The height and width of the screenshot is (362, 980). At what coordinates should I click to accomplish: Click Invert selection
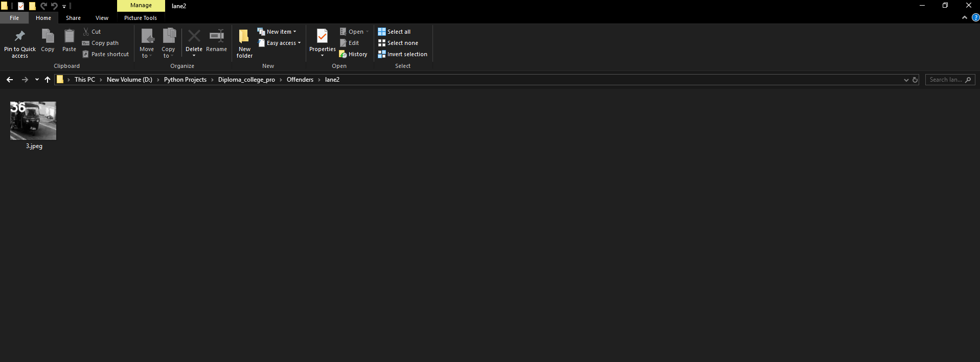(x=402, y=54)
